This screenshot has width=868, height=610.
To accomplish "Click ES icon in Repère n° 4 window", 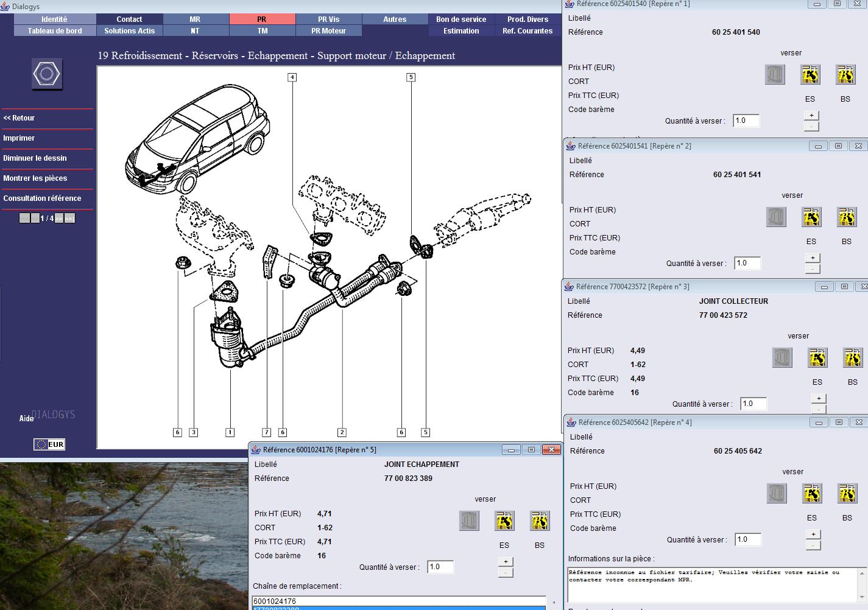I will click(812, 493).
